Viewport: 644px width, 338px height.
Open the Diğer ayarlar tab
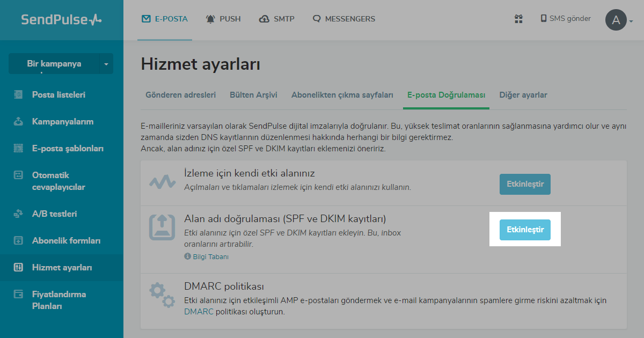pyautogui.click(x=523, y=95)
